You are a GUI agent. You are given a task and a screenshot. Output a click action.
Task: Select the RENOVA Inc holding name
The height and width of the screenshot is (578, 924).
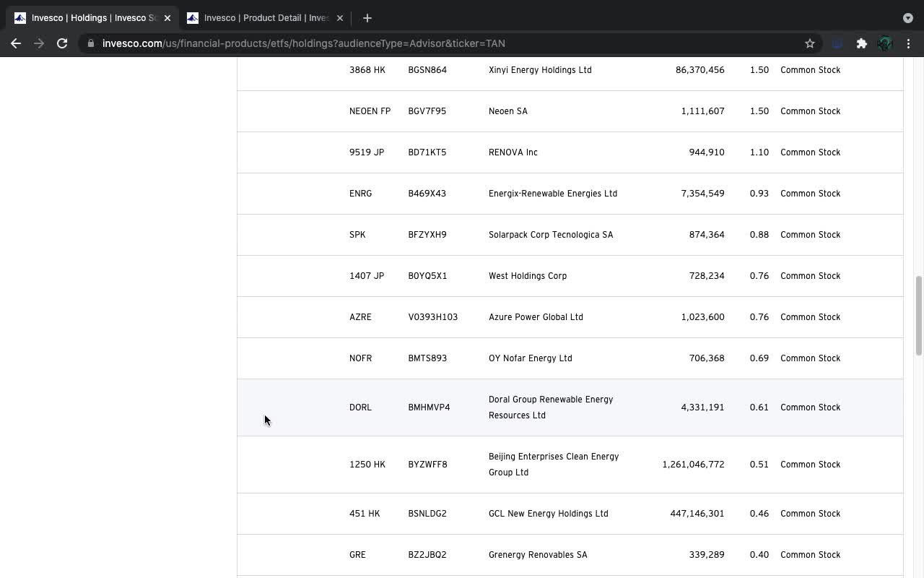tap(513, 152)
